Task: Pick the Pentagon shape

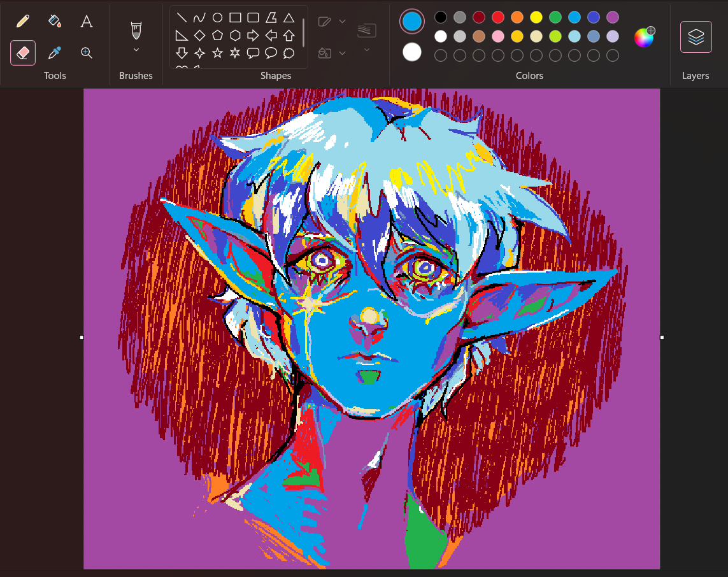Action: tap(217, 35)
